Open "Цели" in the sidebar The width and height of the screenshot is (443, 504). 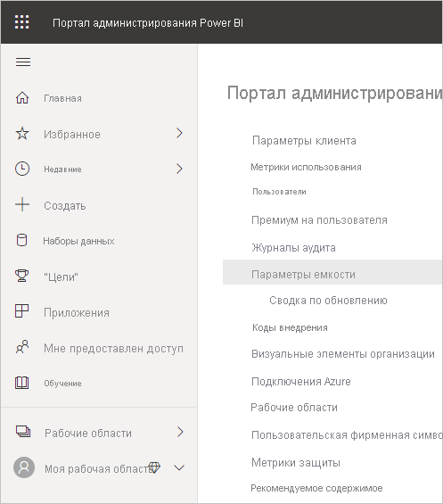(x=61, y=277)
